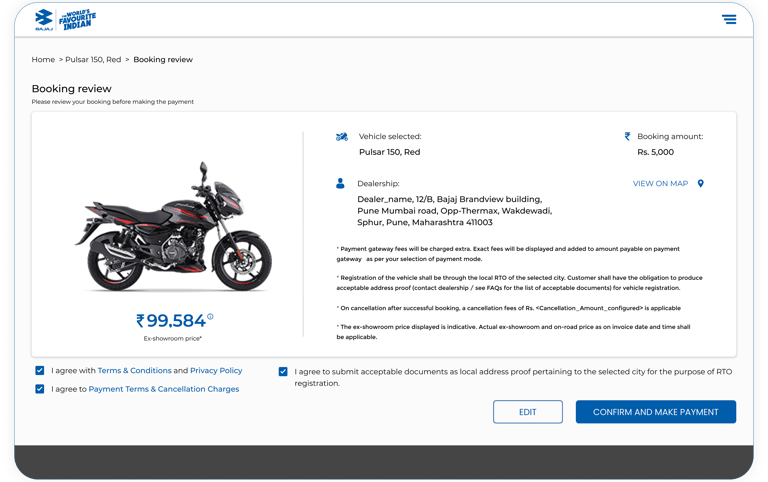Click the person icon beside Dealership
768x482 pixels.
pyautogui.click(x=340, y=184)
